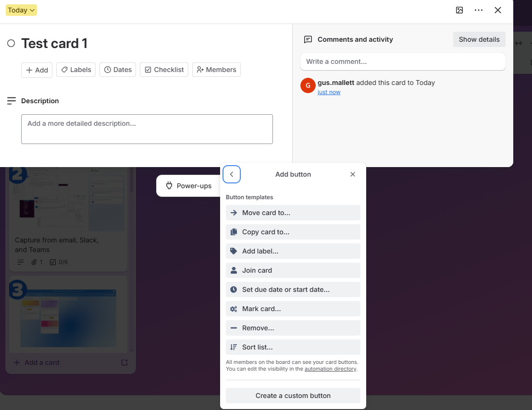The height and width of the screenshot is (410, 532).
Task: Select the Remove button template
Action: pyautogui.click(x=293, y=328)
